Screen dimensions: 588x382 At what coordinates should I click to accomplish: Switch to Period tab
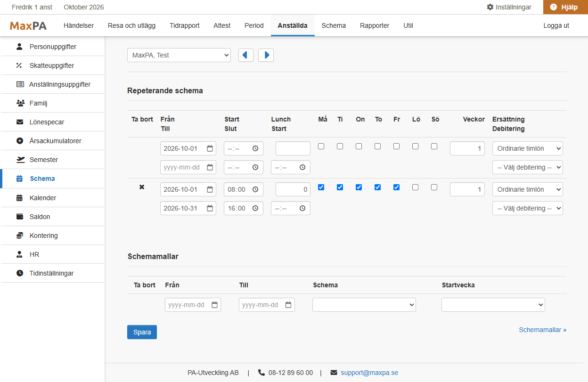[x=254, y=25]
